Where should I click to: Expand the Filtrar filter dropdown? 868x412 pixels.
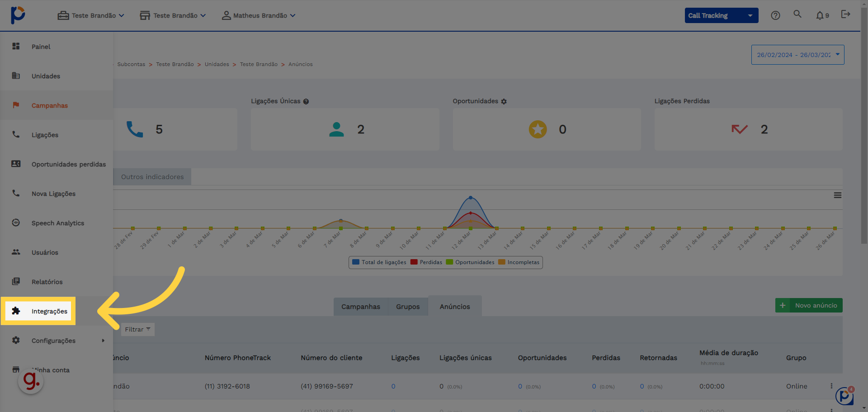coord(137,329)
